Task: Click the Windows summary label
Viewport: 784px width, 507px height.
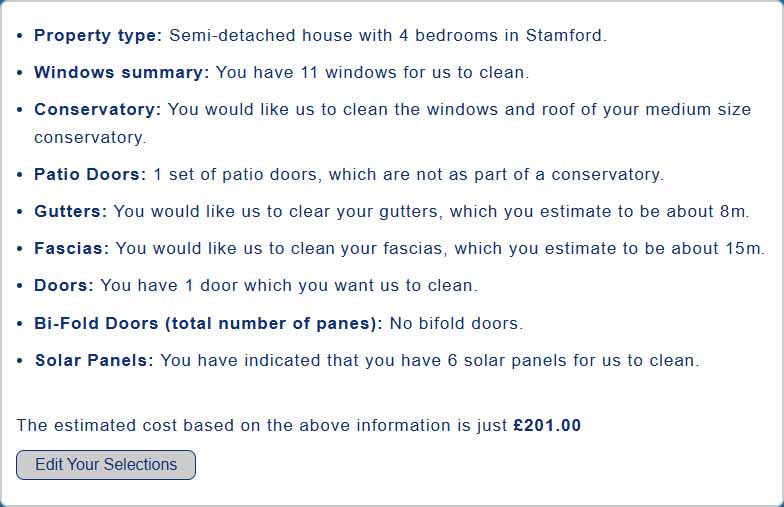Action: click(x=121, y=73)
